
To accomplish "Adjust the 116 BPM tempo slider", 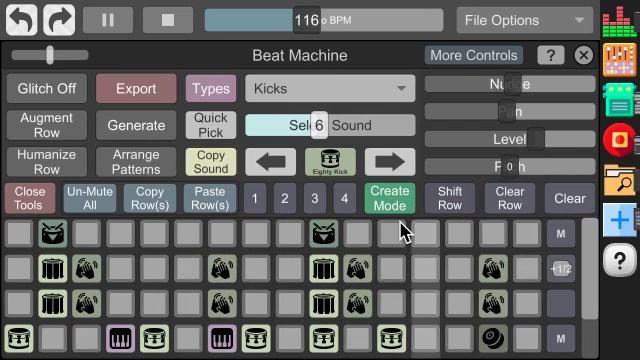I will 324,20.
